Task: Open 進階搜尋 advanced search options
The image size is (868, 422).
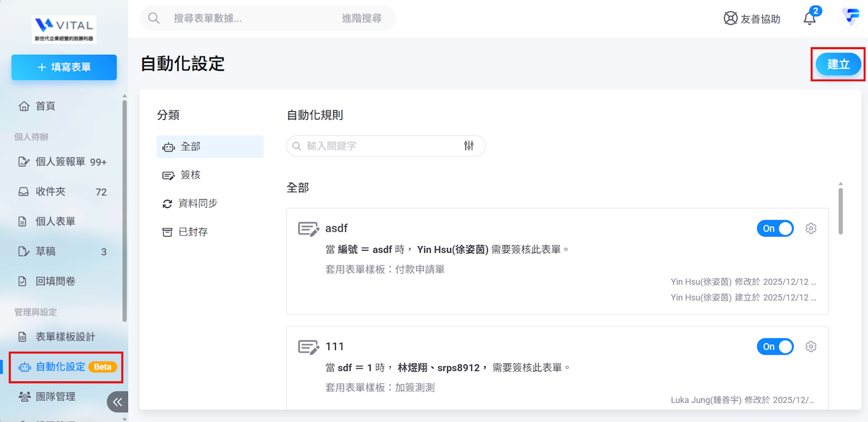Action: point(361,18)
